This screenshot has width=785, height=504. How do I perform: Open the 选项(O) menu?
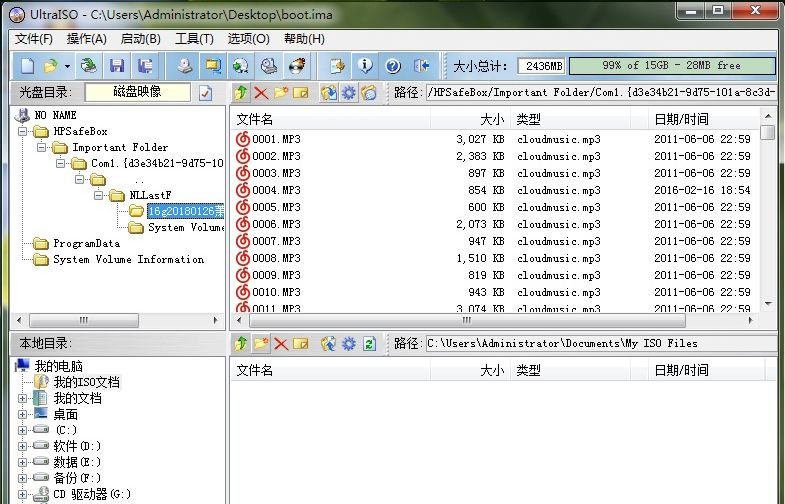coord(248,39)
